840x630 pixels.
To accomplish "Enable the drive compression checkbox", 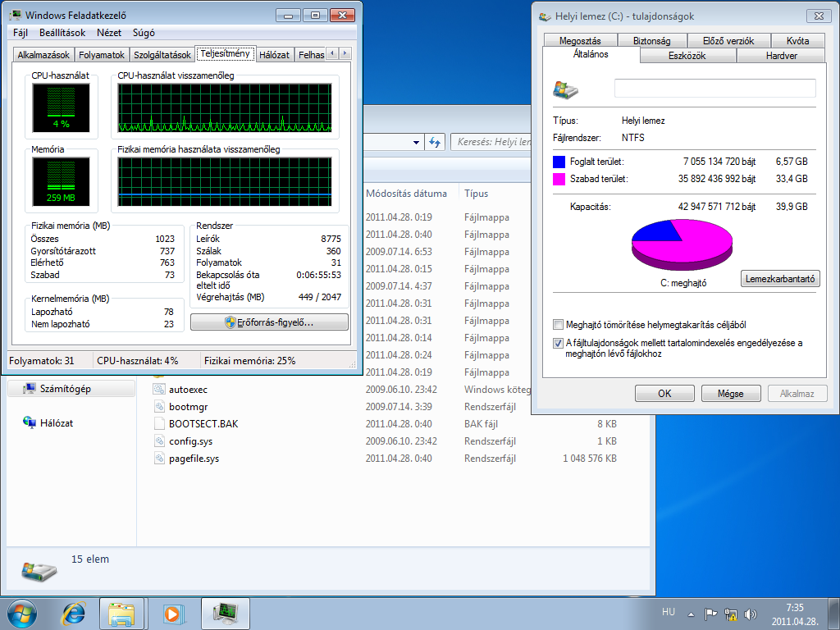I will click(558, 325).
